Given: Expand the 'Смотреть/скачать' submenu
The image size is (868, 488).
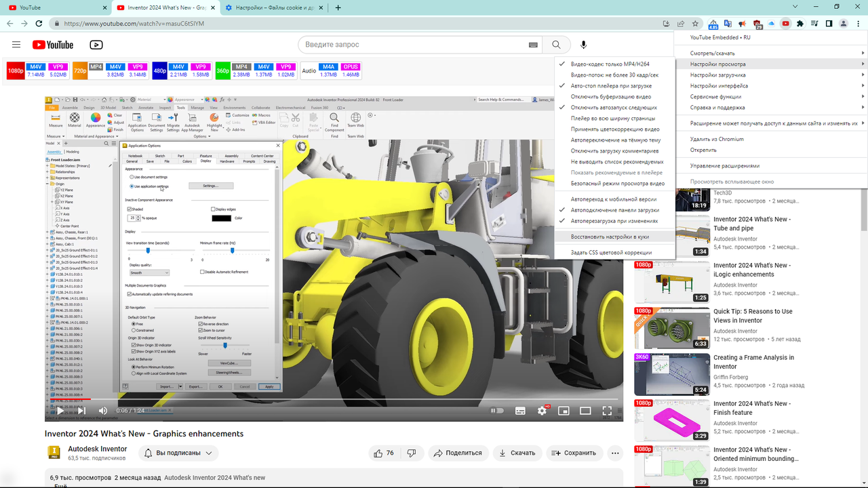Looking at the screenshot, I should coord(771,54).
